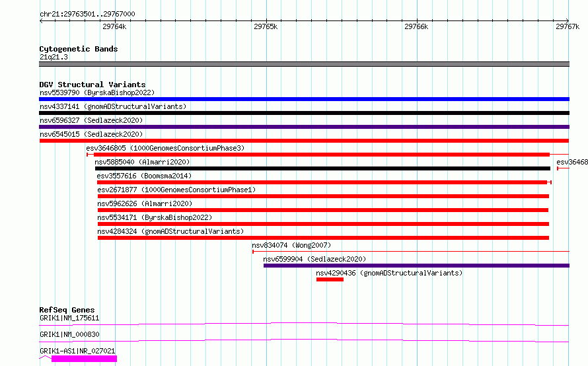
Task: Click the nsv6596327 purple variant bar
Action: coord(304,127)
